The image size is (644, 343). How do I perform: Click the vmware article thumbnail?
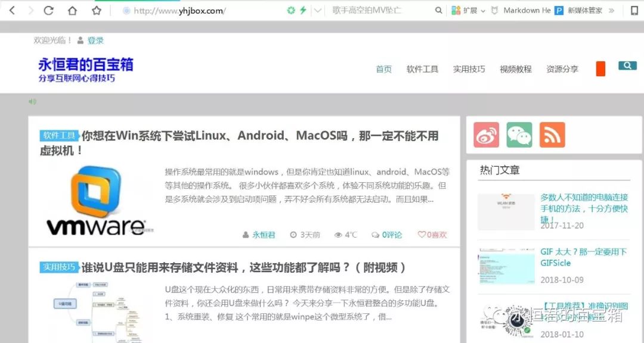click(x=97, y=201)
